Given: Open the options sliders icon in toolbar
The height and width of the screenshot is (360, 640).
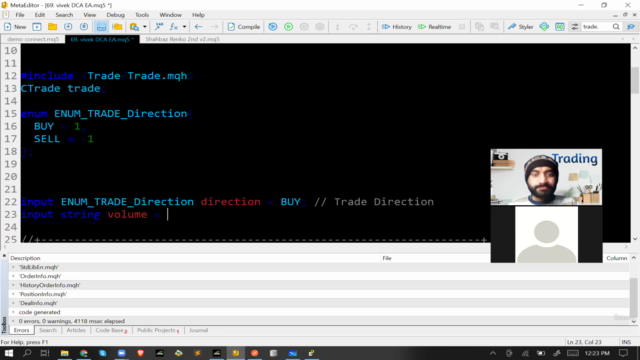Looking at the screenshot, I should click(574, 27).
